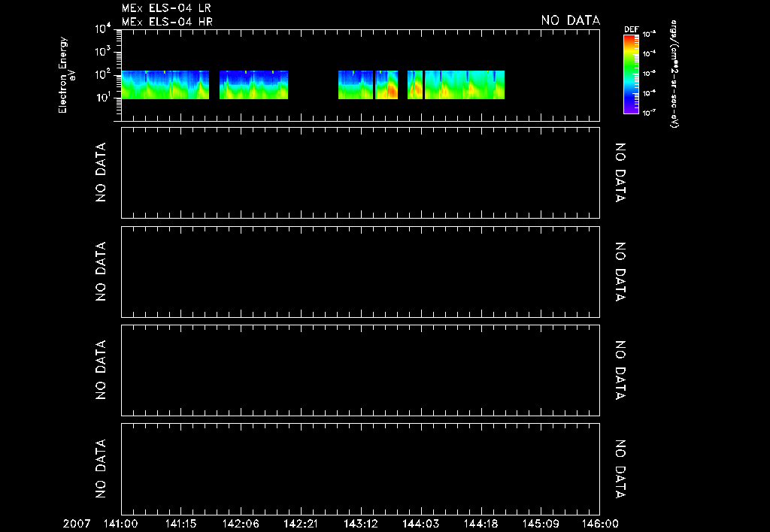Click the 141:15 time axis label

(180, 524)
